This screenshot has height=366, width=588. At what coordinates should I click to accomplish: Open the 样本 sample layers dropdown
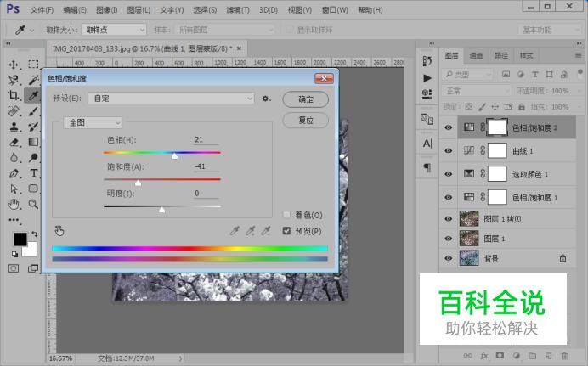pyautogui.click(x=225, y=30)
